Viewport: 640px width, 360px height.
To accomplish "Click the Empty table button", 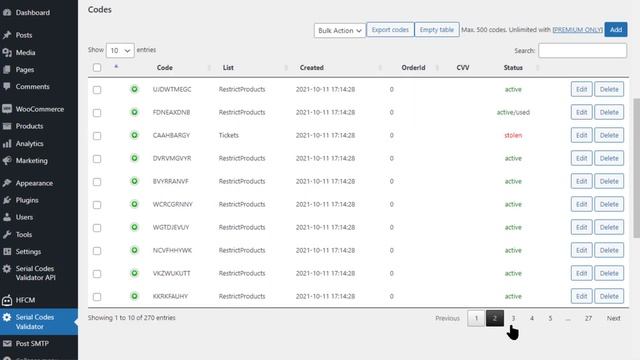I will [437, 30].
